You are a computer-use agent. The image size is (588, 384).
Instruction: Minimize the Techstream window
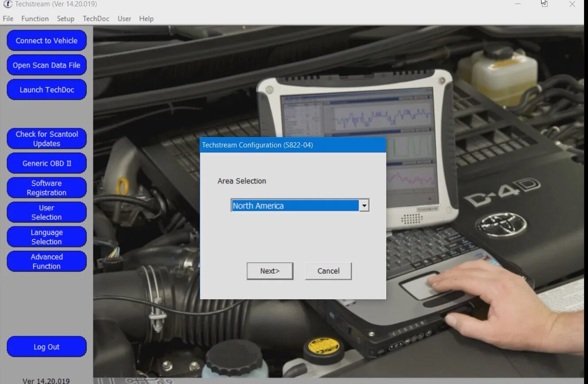coord(518,4)
